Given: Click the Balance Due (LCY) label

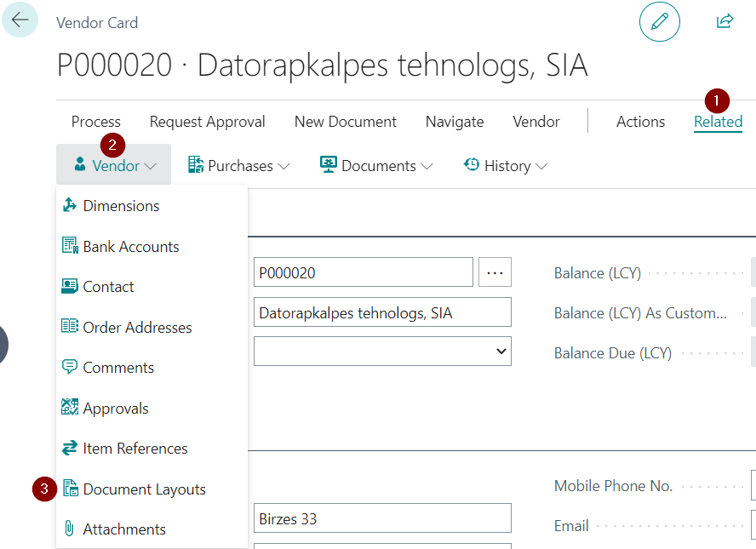Looking at the screenshot, I should pos(613,353).
